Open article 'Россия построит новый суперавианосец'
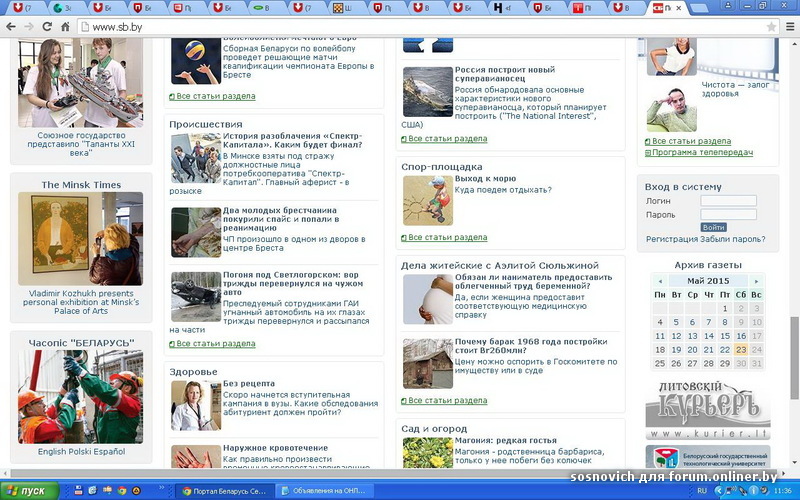This screenshot has height=500, width=800. [x=505, y=74]
